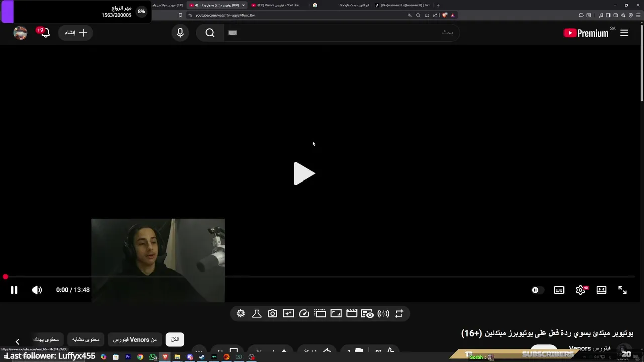Open a new browser tab with plus

pos(438,5)
